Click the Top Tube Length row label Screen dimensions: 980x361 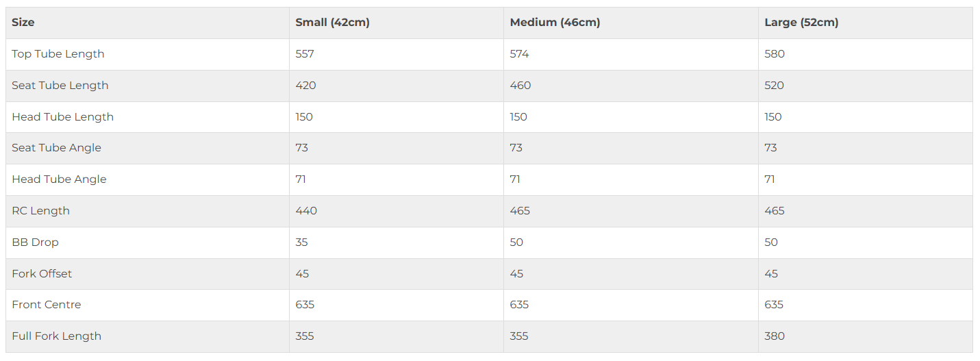coord(58,54)
